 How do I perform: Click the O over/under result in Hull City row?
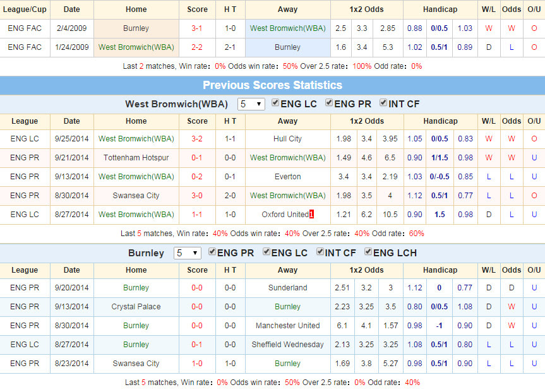coord(534,139)
